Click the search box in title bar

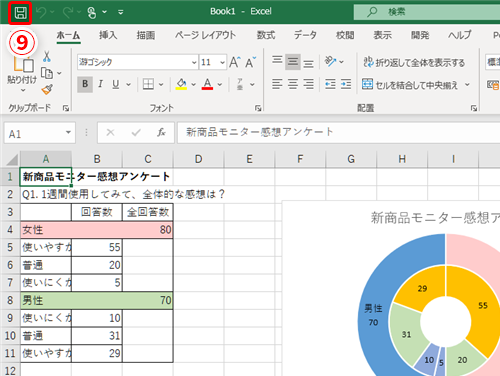tap(427, 12)
